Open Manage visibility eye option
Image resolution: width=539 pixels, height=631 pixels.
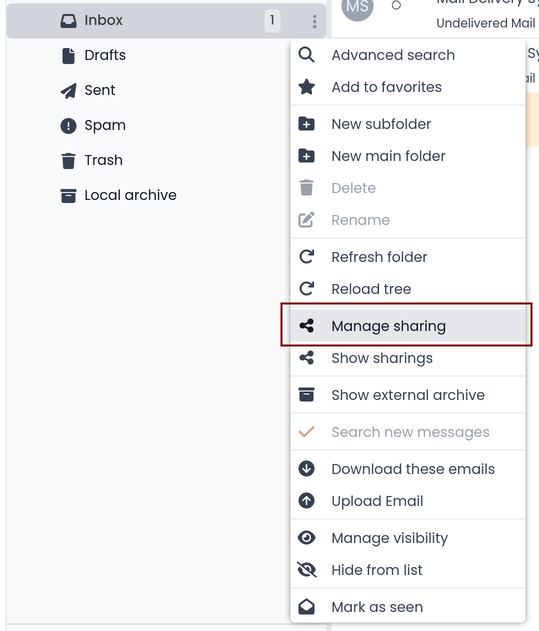coord(408,538)
